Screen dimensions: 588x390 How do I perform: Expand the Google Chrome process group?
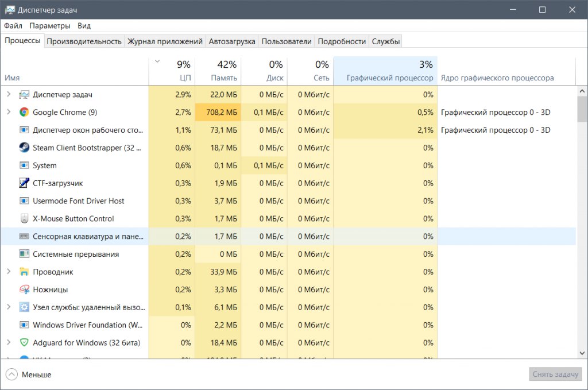(8, 112)
